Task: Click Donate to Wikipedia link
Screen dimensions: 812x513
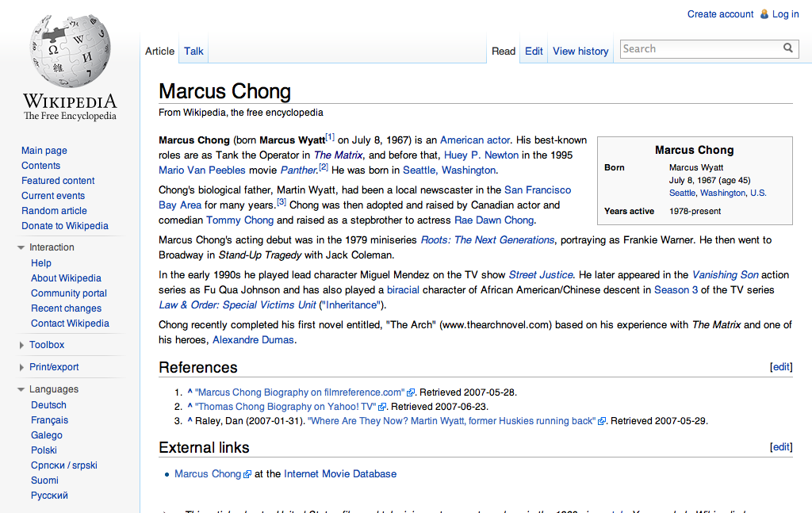Action: click(65, 225)
